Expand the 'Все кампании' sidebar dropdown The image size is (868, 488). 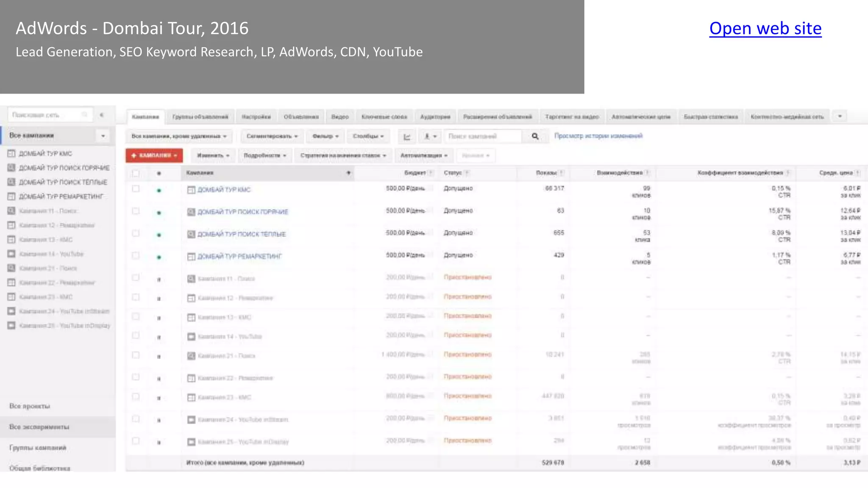[103, 136]
